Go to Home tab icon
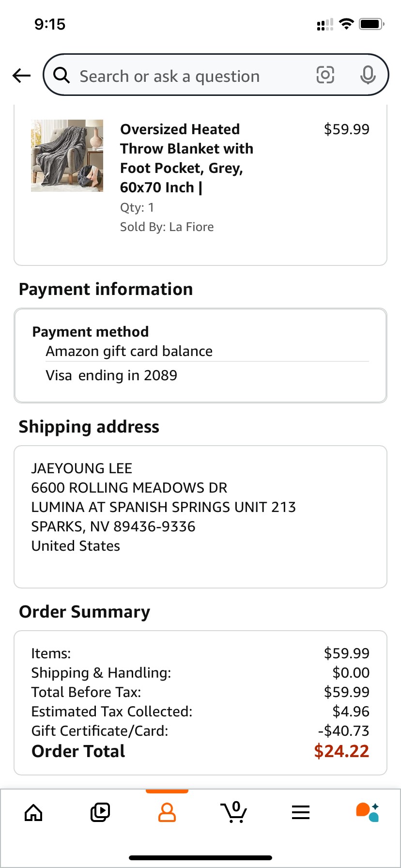401x868 pixels. [x=33, y=812]
